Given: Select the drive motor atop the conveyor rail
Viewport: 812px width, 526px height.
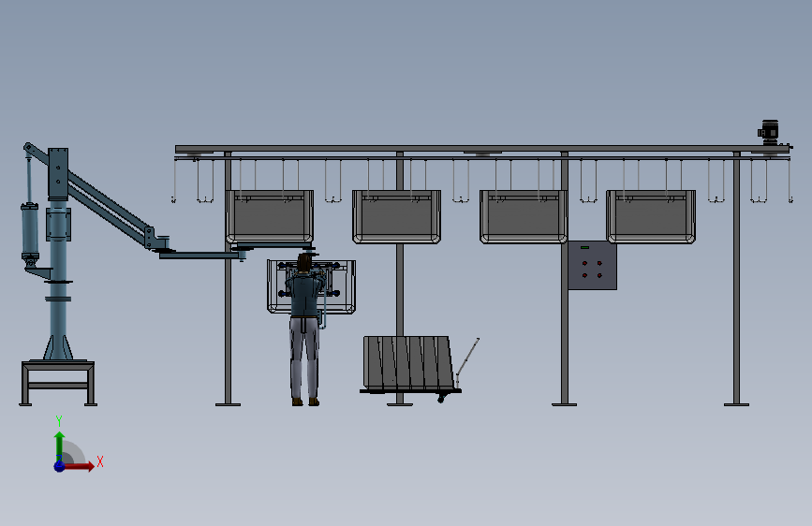Looking at the screenshot, I should pyautogui.click(x=769, y=131).
